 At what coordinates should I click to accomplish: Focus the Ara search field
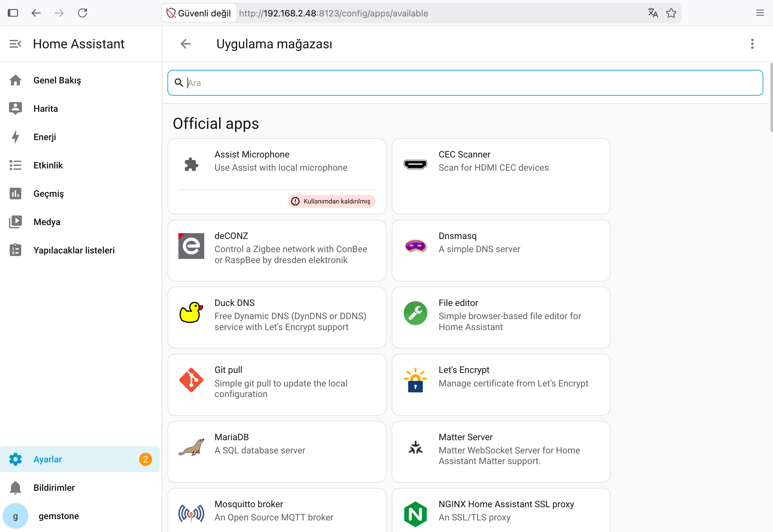[x=465, y=83]
